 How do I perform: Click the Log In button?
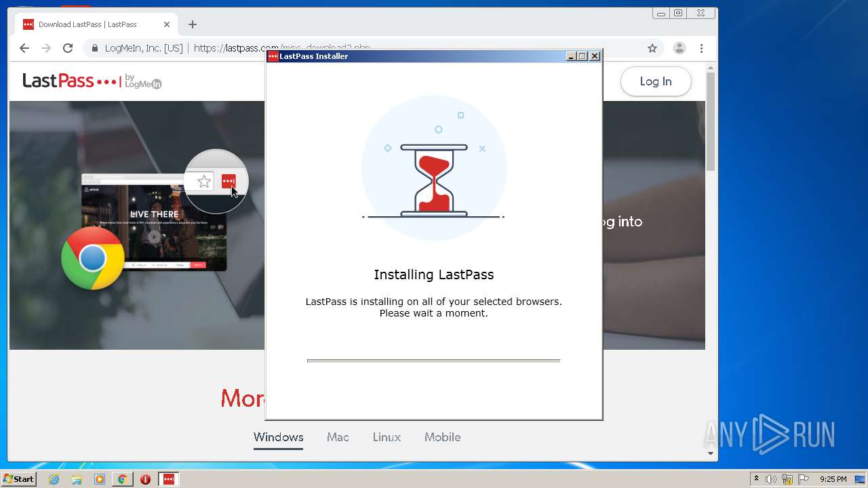pos(656,81)
